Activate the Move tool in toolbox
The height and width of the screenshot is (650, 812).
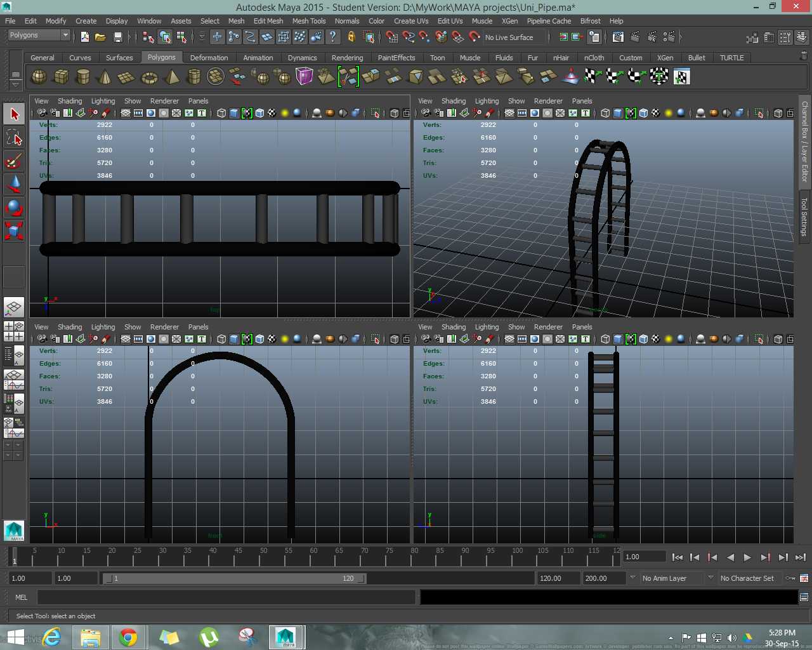tap(14, 185)
